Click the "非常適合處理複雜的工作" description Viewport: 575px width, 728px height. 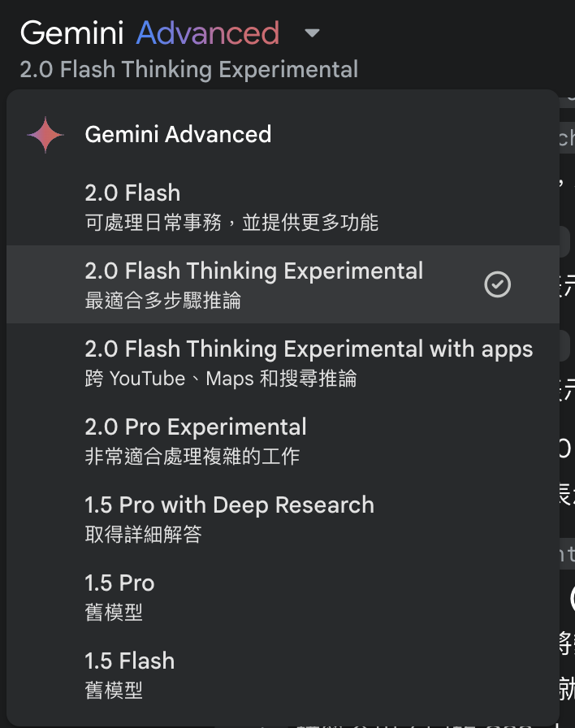pos(192,457)
